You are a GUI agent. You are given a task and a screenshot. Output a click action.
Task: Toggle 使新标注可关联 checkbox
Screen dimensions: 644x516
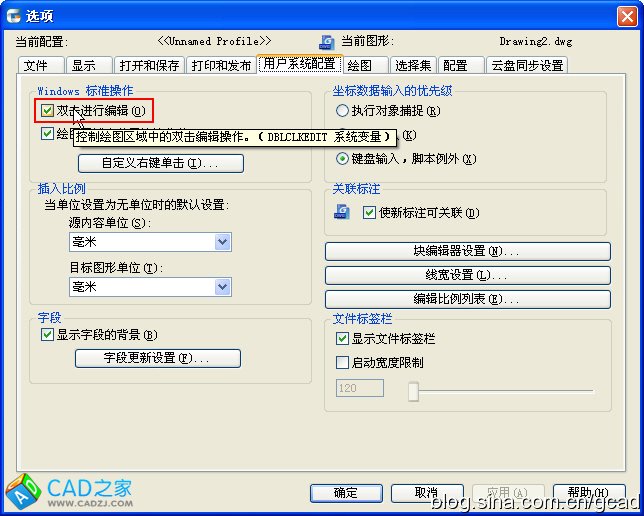370,213
